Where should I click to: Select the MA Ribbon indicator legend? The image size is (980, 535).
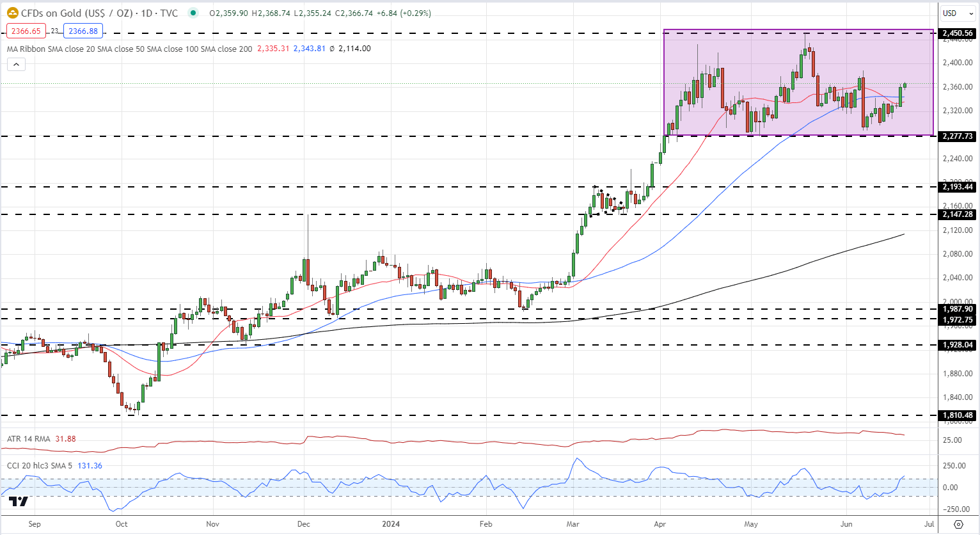pos(129,49)
